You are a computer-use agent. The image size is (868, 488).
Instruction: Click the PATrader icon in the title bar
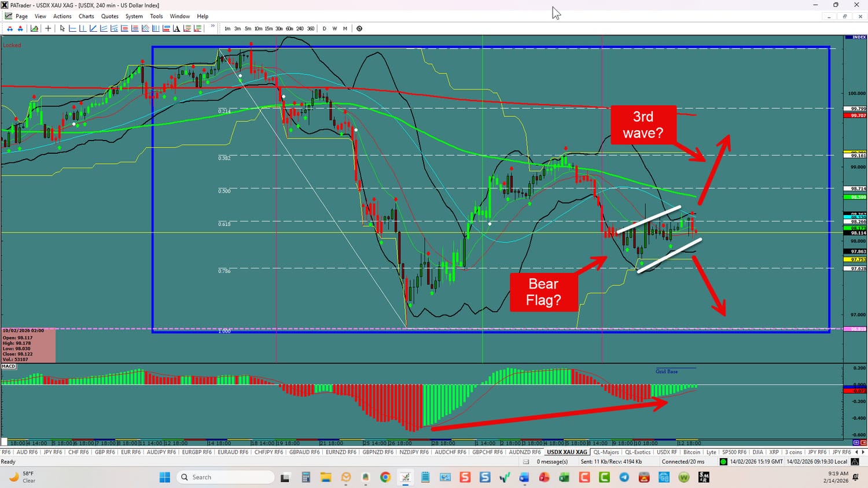click(5, 5)
